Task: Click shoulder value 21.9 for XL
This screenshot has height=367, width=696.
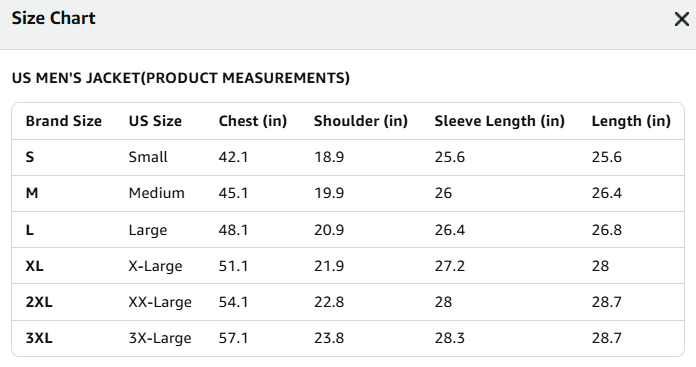Action: click(328, 266)
